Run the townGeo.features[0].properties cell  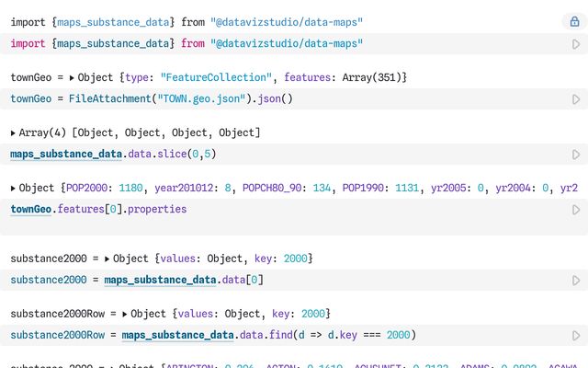click(576, 210)
